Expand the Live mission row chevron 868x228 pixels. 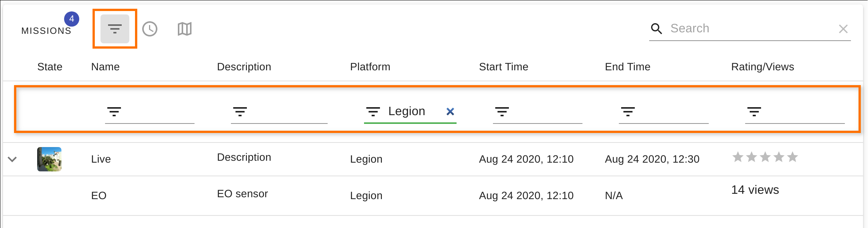pos(13,159)
